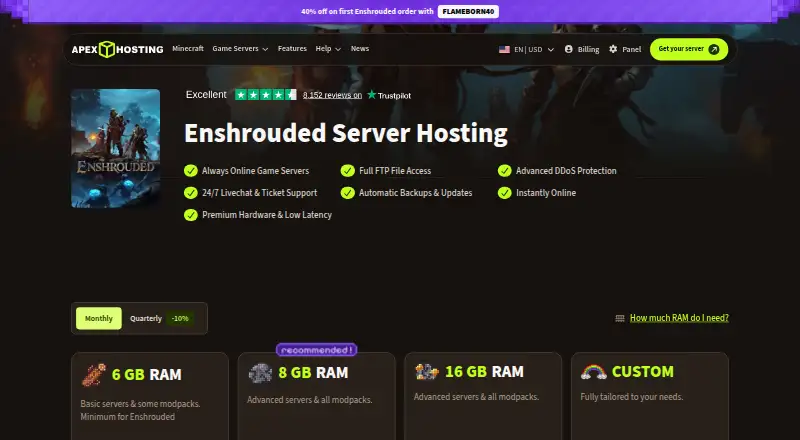
Task: Click check icon beside Instantly Online
Action: click(x=505, y=192)
